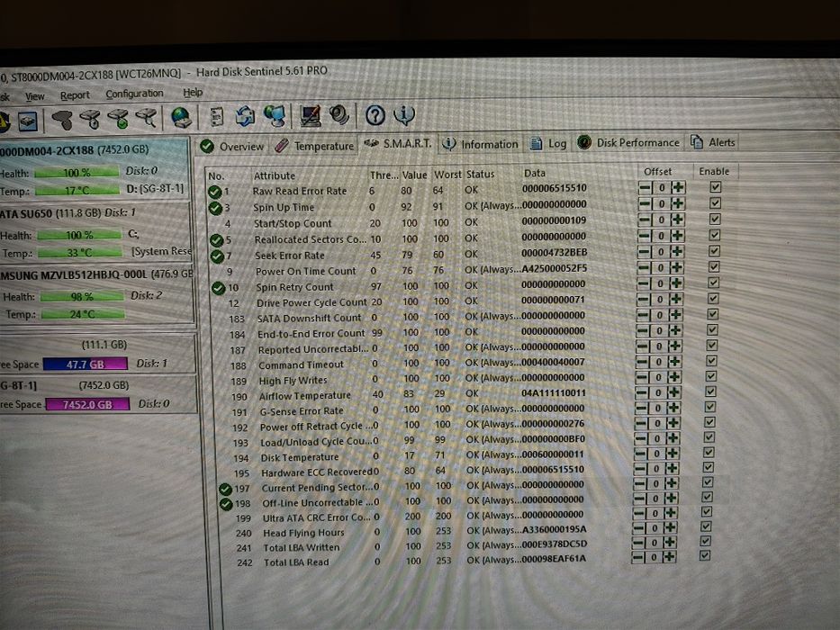The height and width of the screenshot is (630, 840).
Task: Click green check icon of Reallocated Sectors row
Action: pyautogui.click(x=216, y=240)
